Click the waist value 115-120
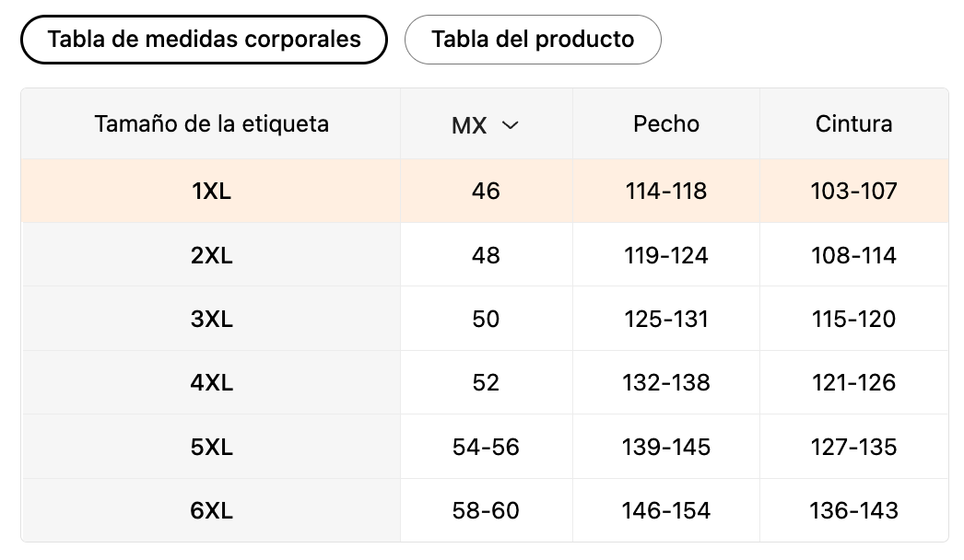This screenshot has height=560, width=964. 853,319
